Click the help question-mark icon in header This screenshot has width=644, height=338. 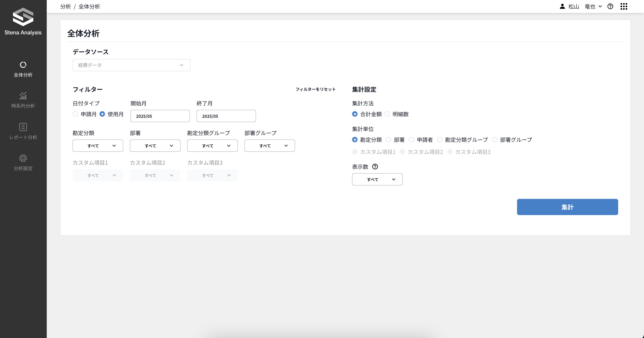pos(610,7)
